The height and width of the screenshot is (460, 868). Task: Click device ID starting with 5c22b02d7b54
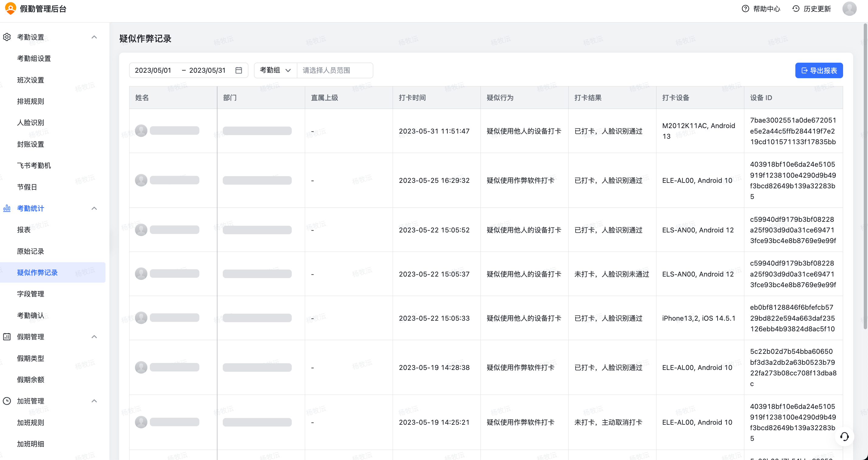pyautogui.click(x=793, y=368)
